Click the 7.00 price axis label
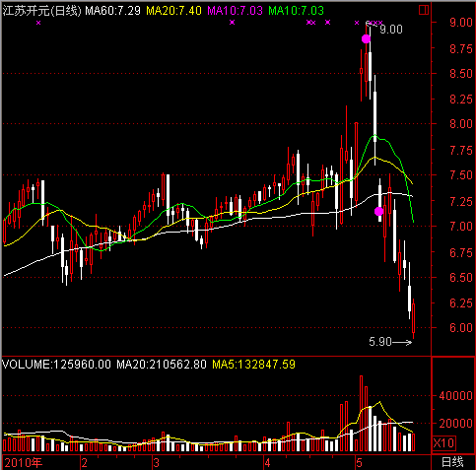 461,226
